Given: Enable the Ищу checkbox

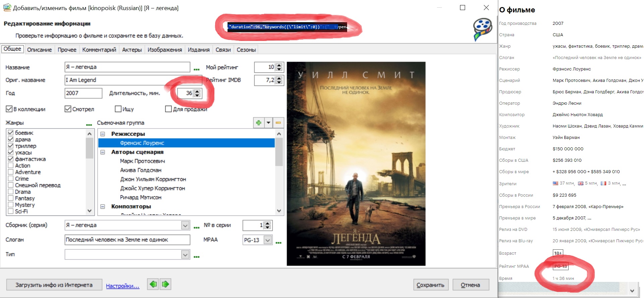Looking at the screenshot, I should coord(118,109).
